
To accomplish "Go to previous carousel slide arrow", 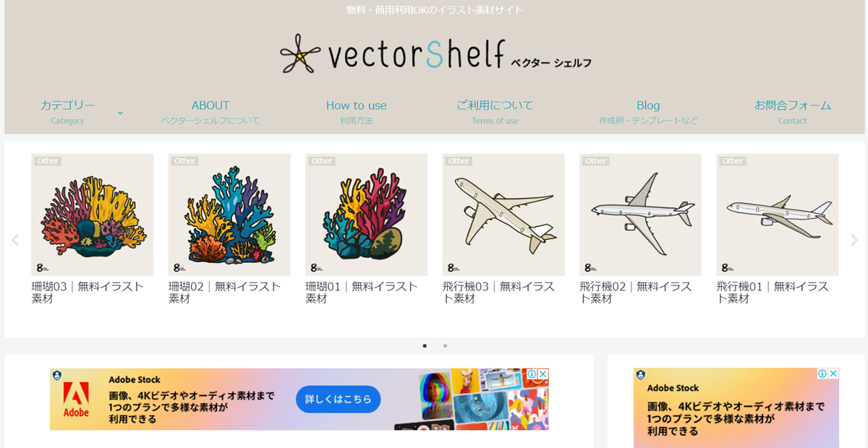I will coord(14,240).
